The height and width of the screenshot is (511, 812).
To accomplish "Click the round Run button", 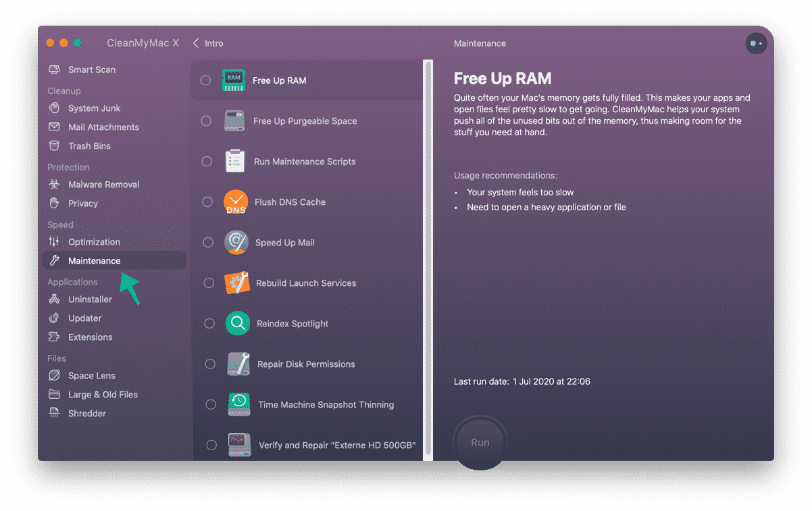I will [x=480, y=443].
